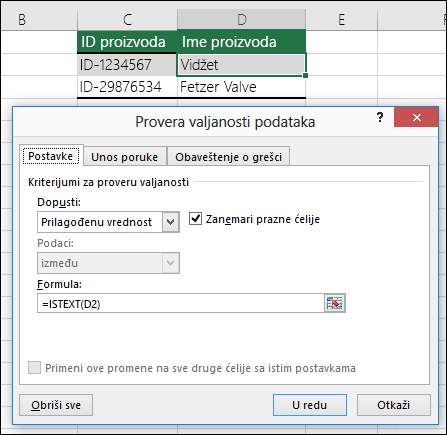Open the Dopusti dropdown list

pyautogui.click(x=171, y=222)
